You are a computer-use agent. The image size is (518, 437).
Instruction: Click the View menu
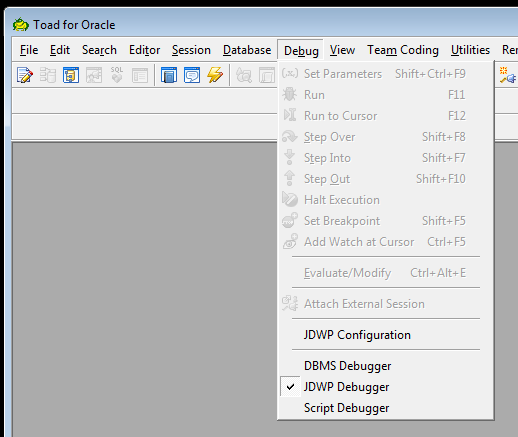(342, 50)
